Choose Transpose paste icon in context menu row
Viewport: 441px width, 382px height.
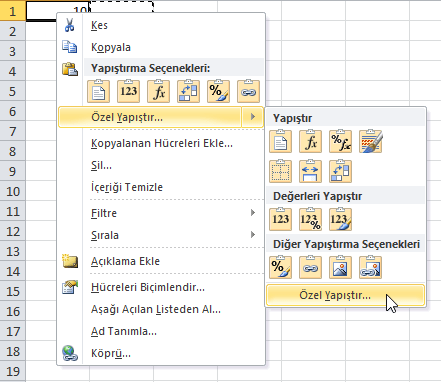188,91
